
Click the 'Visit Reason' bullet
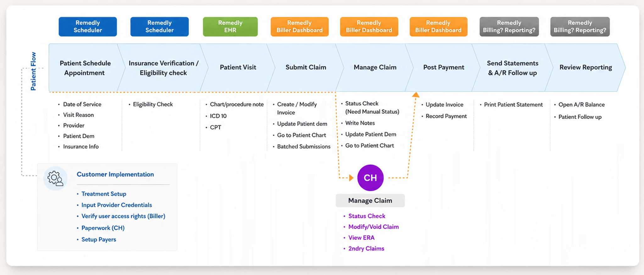pyautogui.click(x=78, y=115)
